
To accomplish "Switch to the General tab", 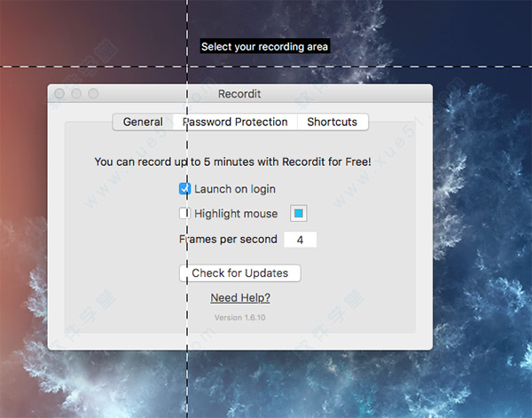I will pos(143,122).
